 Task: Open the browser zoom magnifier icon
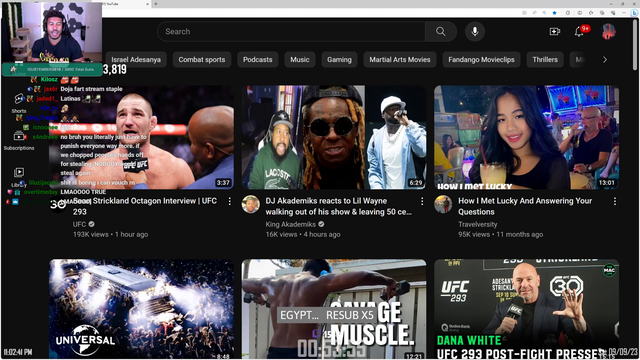pos(544,13)
